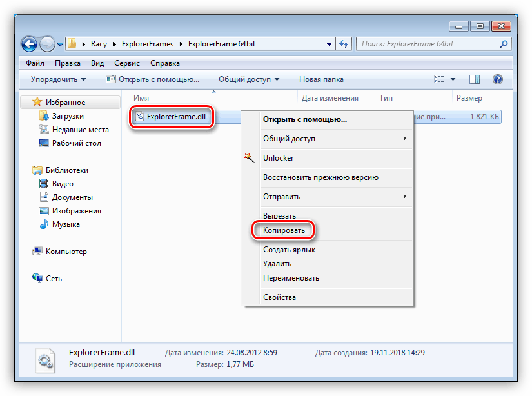This screenshot has width=532, height=396.
Task: Click the magnifier search icon
Action: (x=504, y=44)
